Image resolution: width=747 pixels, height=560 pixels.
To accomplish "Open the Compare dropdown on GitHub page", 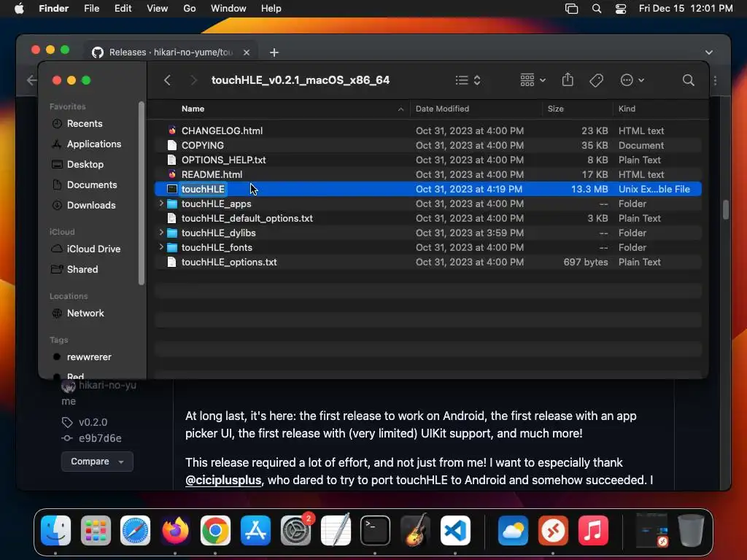I will (x=97, y=462).
